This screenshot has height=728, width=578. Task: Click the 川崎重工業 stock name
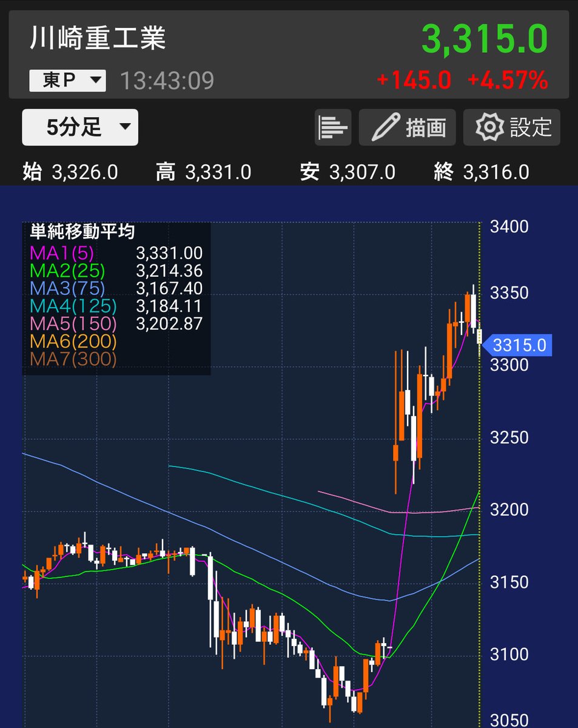(98, 39)
